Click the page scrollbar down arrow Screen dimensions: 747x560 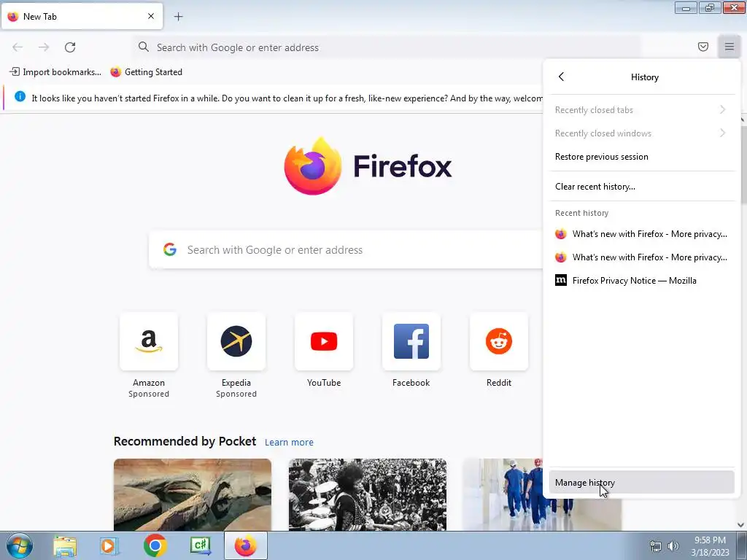tap(741, 525)
